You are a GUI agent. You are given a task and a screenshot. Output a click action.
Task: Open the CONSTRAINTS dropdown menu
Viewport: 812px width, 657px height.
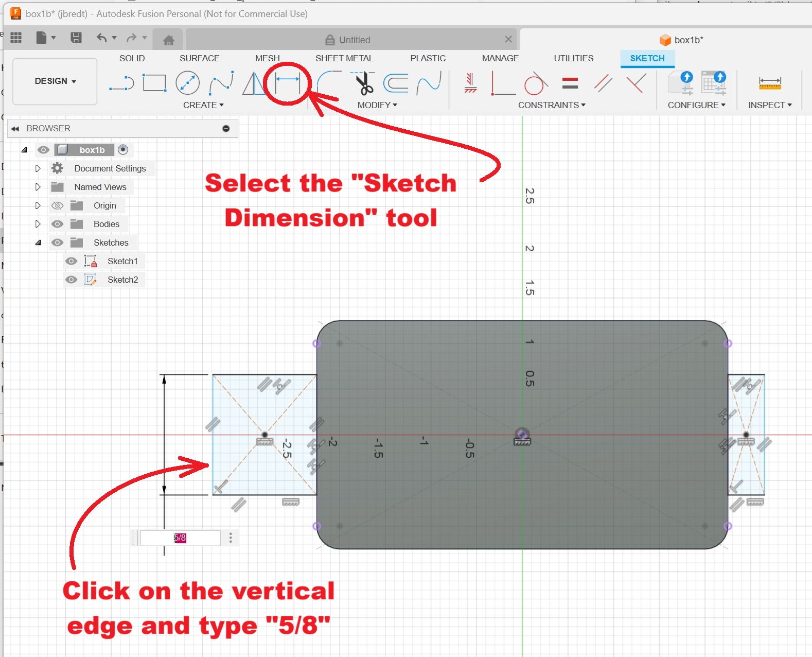pyautogui.click(x=551, y=105)
